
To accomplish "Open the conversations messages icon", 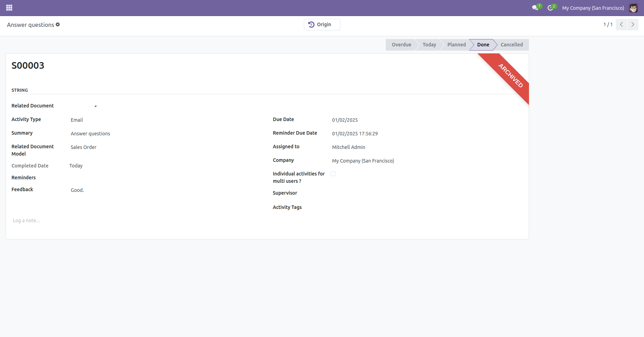I will click(x=535, y=8).
